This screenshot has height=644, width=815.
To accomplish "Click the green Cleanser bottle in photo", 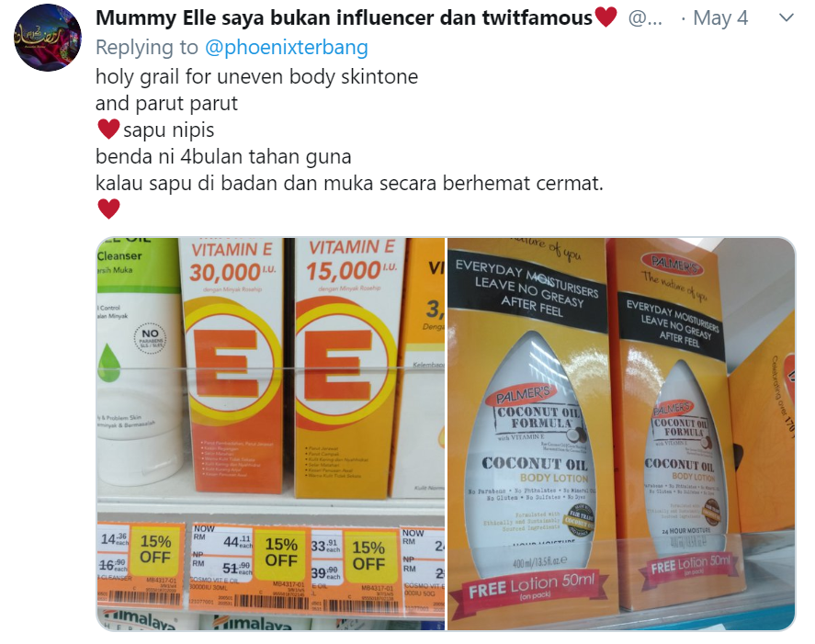I will 139,364.
